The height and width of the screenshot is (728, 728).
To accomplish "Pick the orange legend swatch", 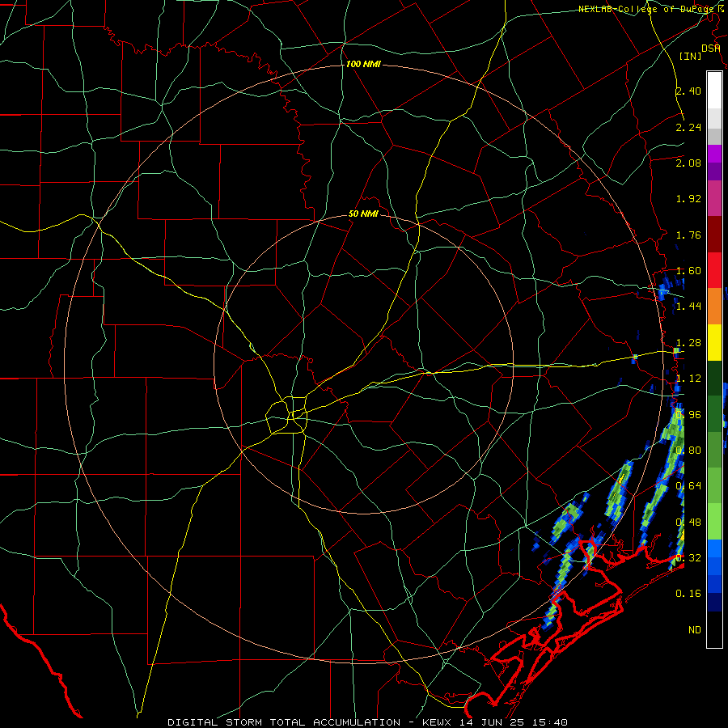I will coord(714,306).
